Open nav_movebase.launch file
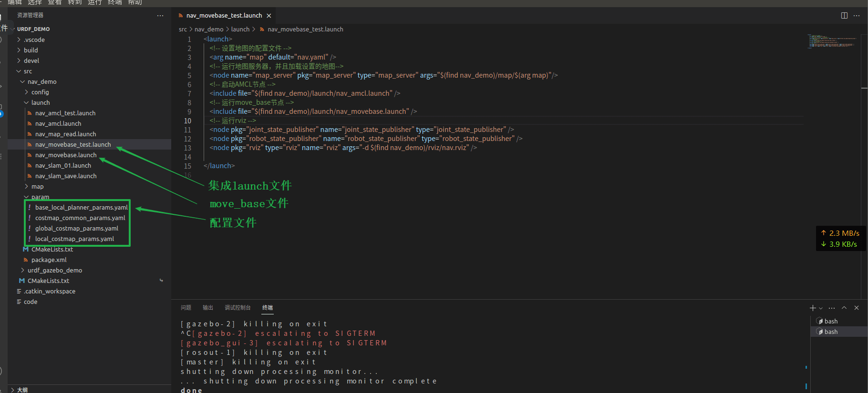 click(66, 155)
